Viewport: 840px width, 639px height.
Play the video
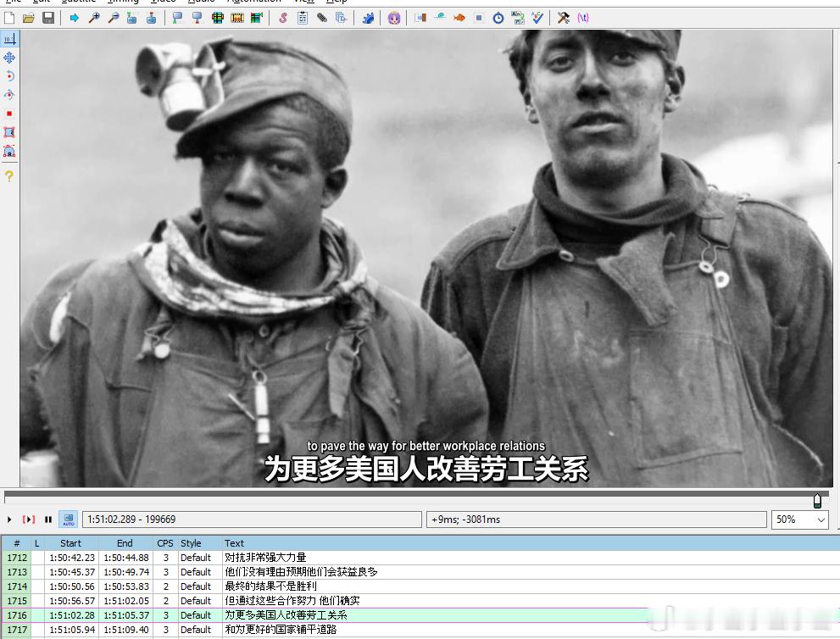(9, 519)
